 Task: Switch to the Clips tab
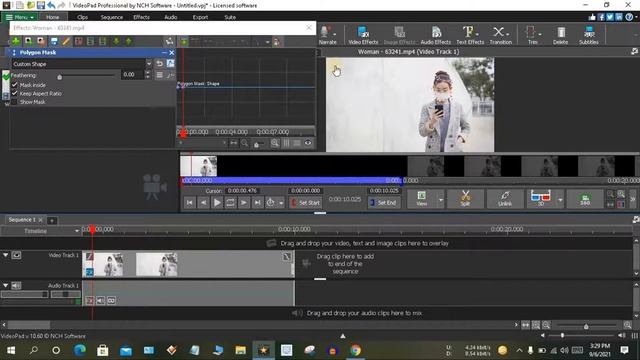[x=82, y=17]
